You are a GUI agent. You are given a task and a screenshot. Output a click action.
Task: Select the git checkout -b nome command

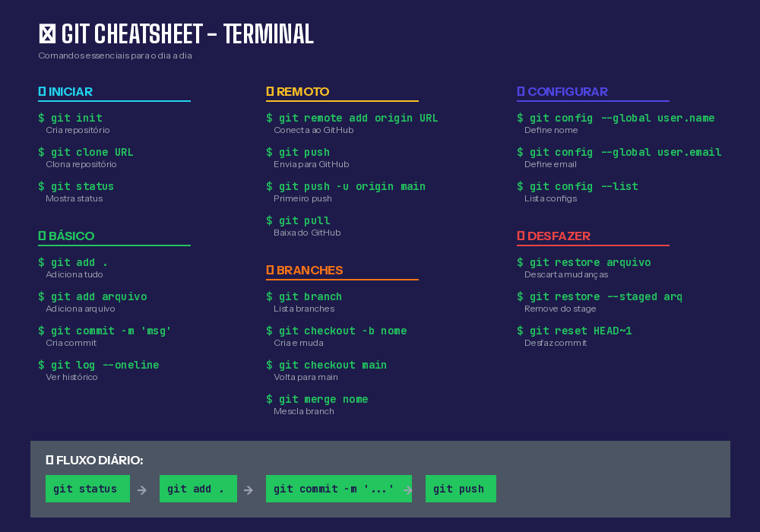(337, 331)
